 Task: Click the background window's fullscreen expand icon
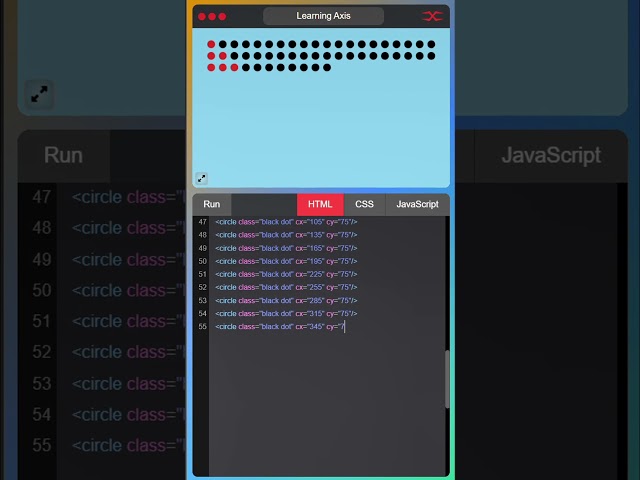click(x=39, y=94)
